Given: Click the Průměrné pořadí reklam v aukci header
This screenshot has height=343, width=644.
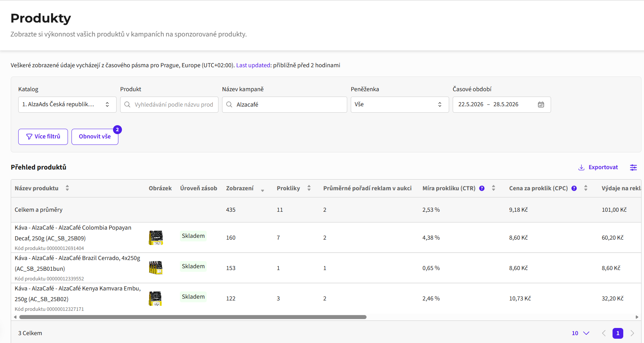Looking at the screenshot, I should coord(367,188).
